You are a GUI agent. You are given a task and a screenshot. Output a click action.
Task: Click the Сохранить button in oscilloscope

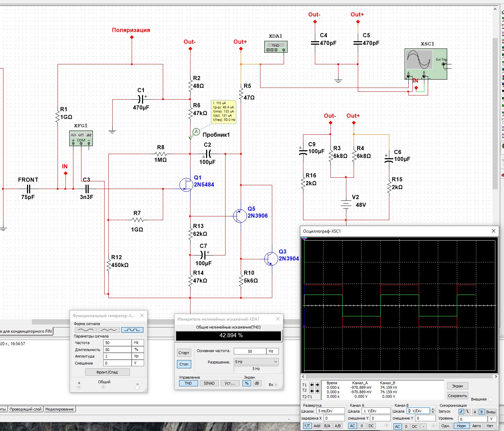[457, 396]
